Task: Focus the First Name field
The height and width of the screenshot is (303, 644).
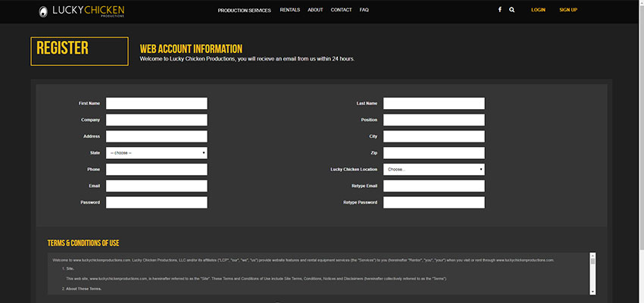Action: click(157, 104)
